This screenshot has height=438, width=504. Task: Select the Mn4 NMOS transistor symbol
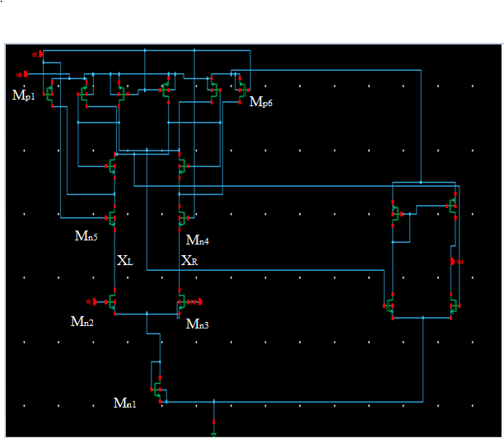point(183,218)
